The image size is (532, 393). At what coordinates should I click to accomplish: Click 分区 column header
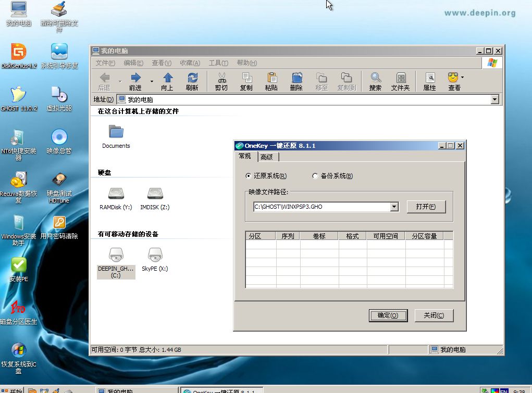click(261, 236)
